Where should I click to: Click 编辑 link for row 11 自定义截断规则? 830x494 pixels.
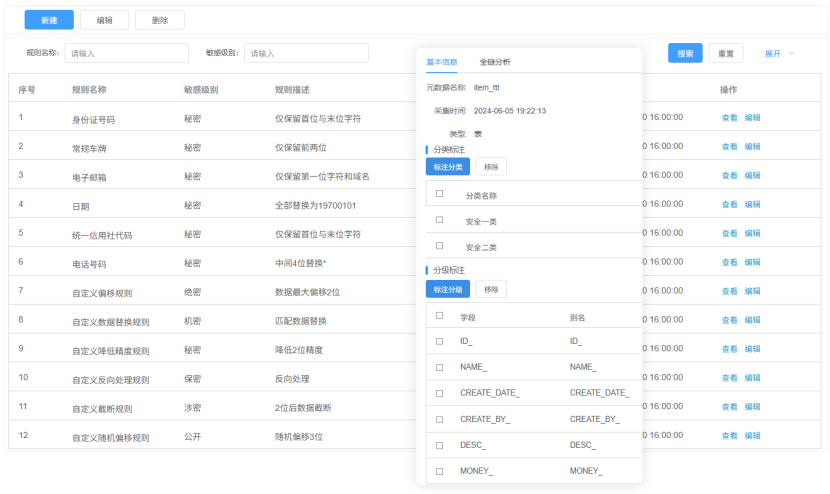(x=752, y=407)
